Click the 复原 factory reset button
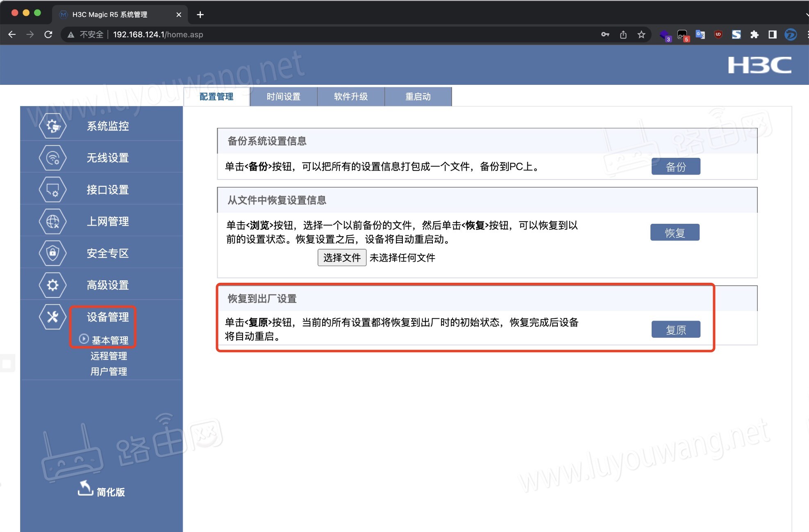The width and height of the screenshot is (809, 532). (x=676, y=329)
